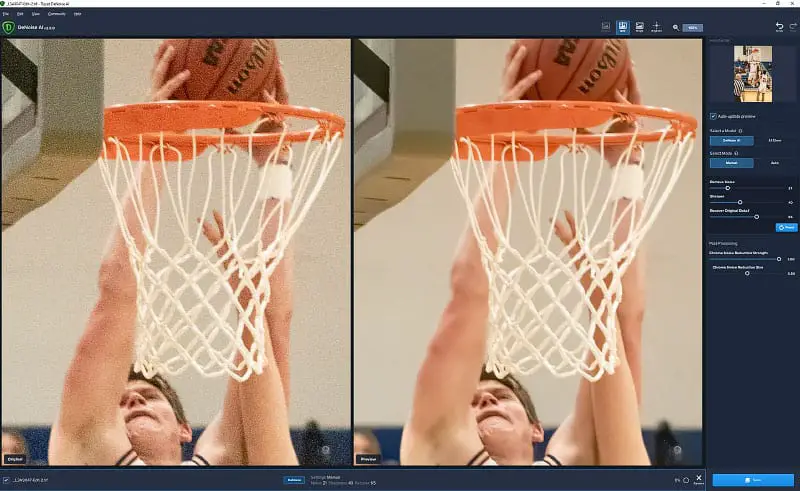Toggle the Auto-update preview checkbox
Viewport: 800px width, 491px height.
coord(713,116)
